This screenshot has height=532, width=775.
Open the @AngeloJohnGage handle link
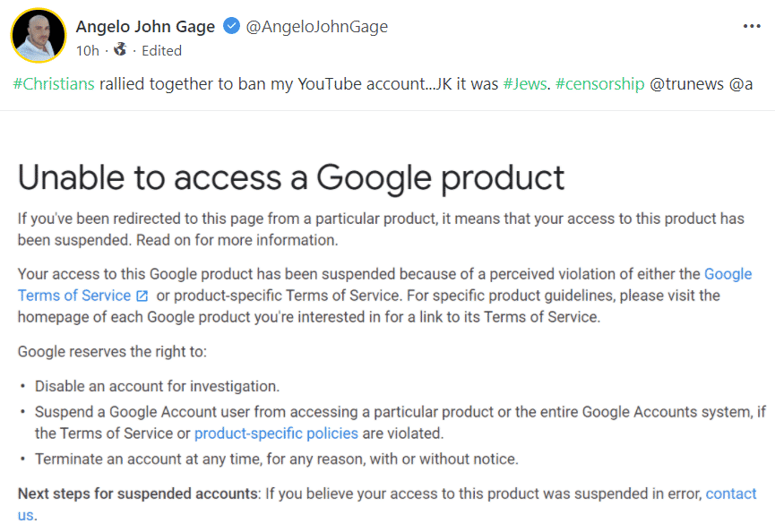coord(317,27)
